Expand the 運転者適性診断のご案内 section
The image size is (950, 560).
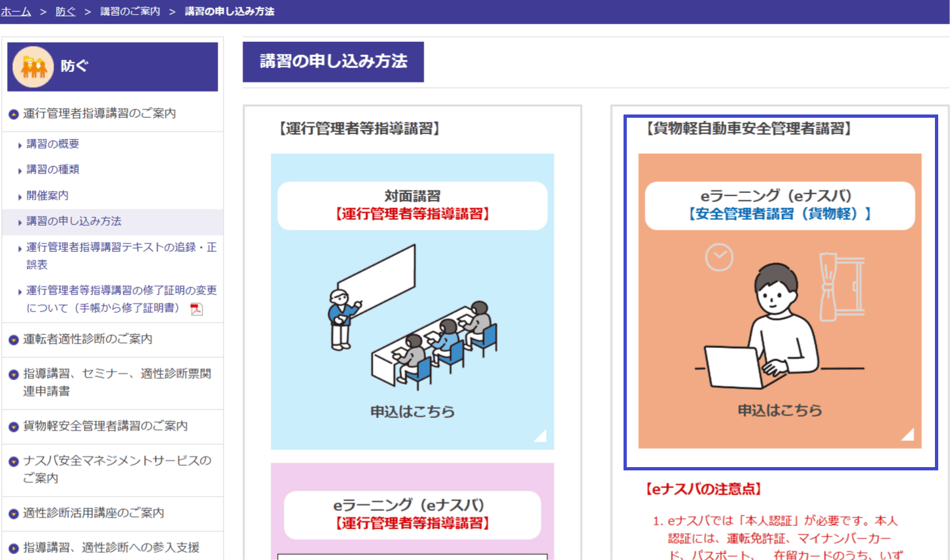point(88,339)
